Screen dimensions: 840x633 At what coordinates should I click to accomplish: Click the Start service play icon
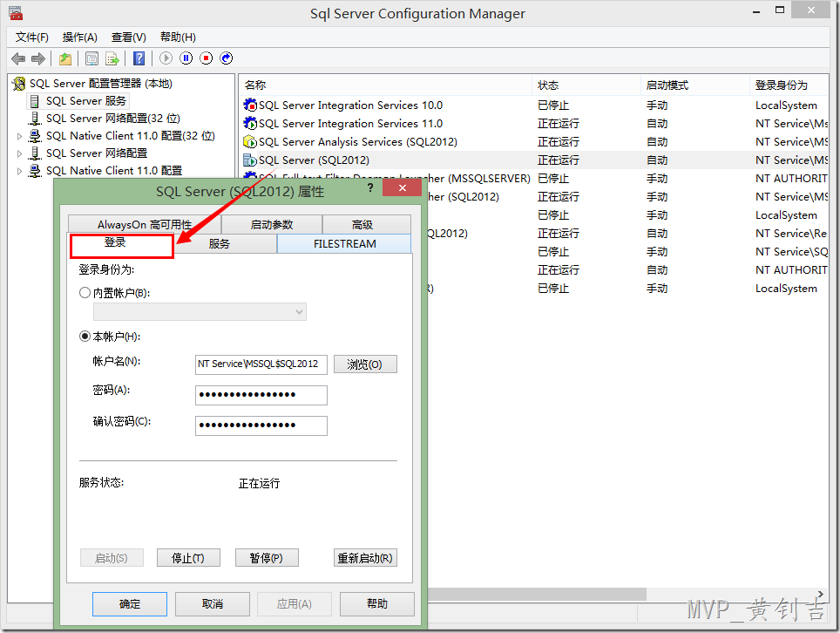tap(166, 58)
